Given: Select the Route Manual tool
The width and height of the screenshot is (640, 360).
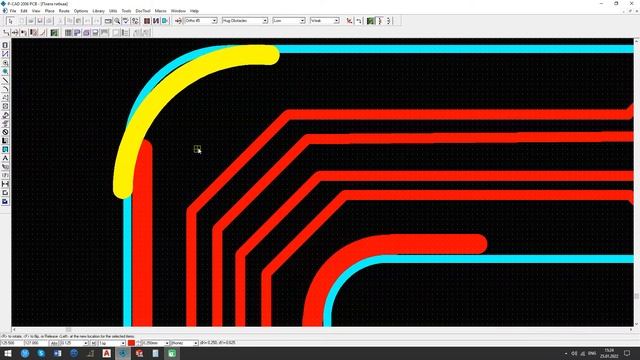Looking at the screenshot, I should click(6, 33).
